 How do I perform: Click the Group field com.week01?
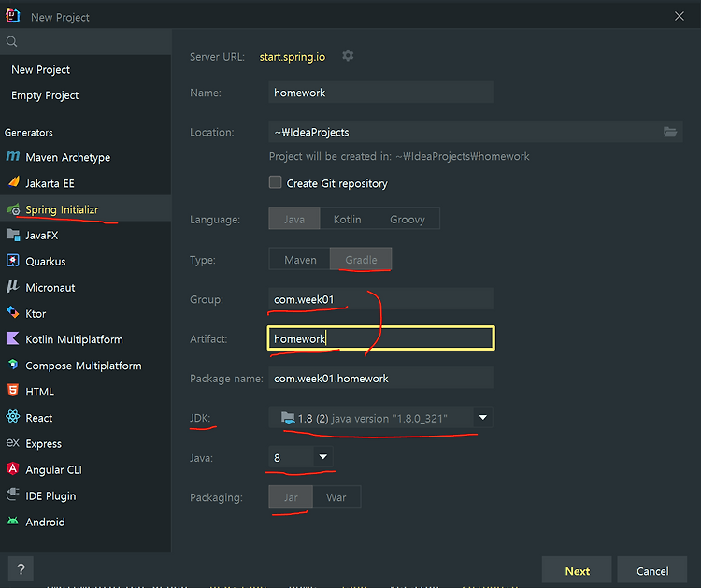coord(381,299)
